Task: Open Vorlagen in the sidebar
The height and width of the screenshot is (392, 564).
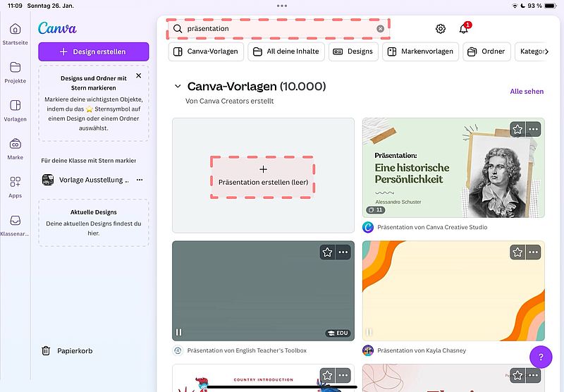Action: click(x=15, y=105)
